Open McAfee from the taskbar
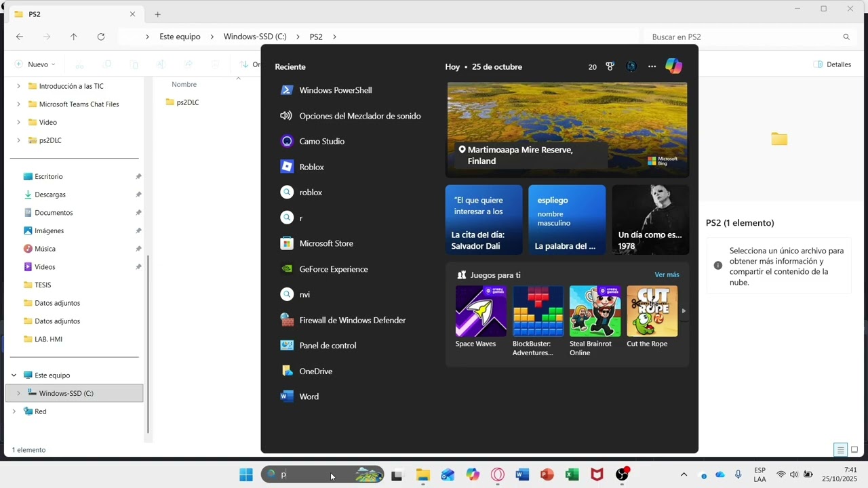The height and width of the screenshot is (488, 868). click(x=597, y=475)
